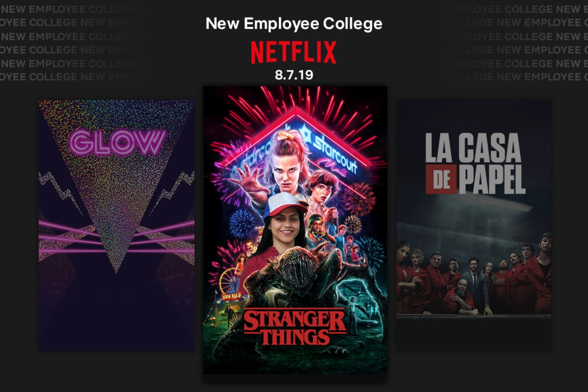Viewport: 588px width, 392px height.
Task: Click the blue firework burst beside the woman
Action: tap(242, 224)
